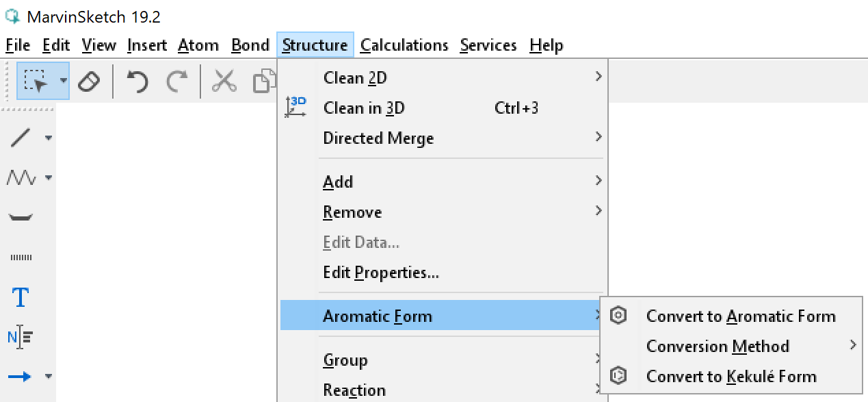868x402 pixels.
Task: Open the Calculations menu
Action: [404, 45]
